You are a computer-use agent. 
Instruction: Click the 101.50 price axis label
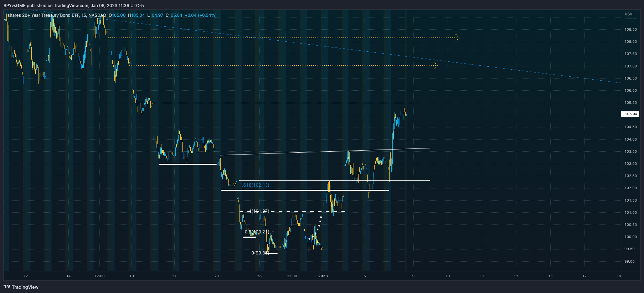click(630, 201)
